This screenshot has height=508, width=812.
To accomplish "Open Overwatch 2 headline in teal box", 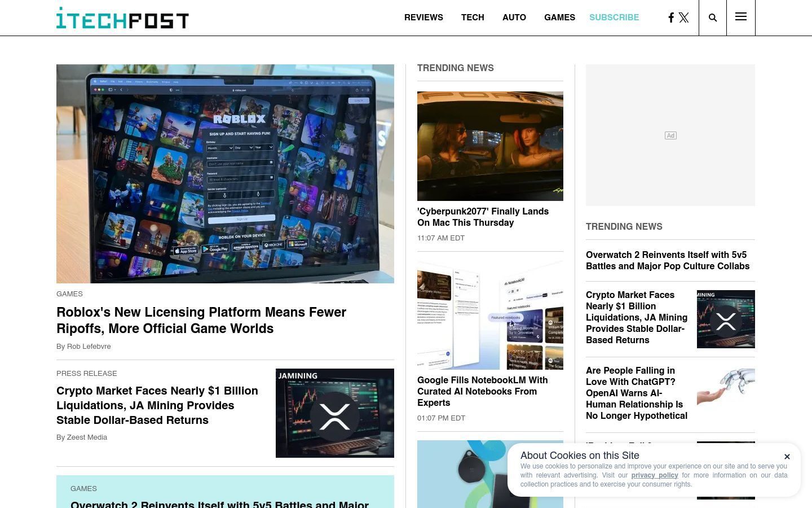I will (219, 503).
